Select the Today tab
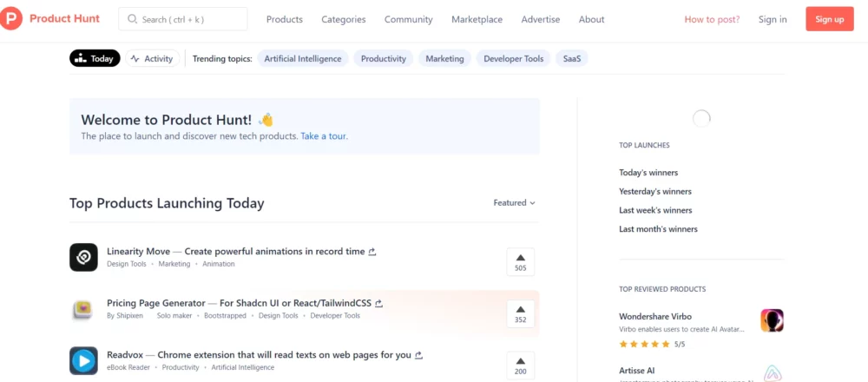The width and height of the screenshot is (868, 382). (95, 58)
